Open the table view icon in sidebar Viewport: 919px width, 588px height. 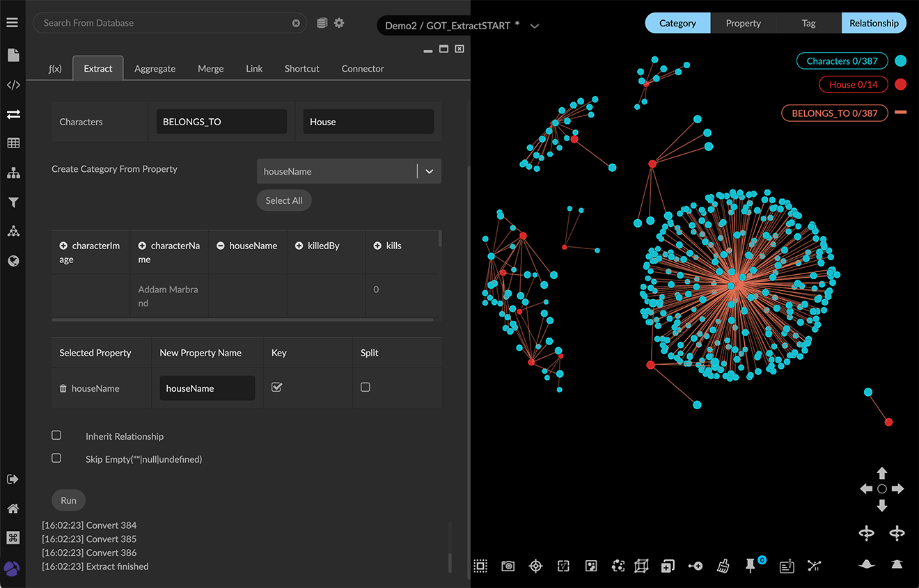13,143
